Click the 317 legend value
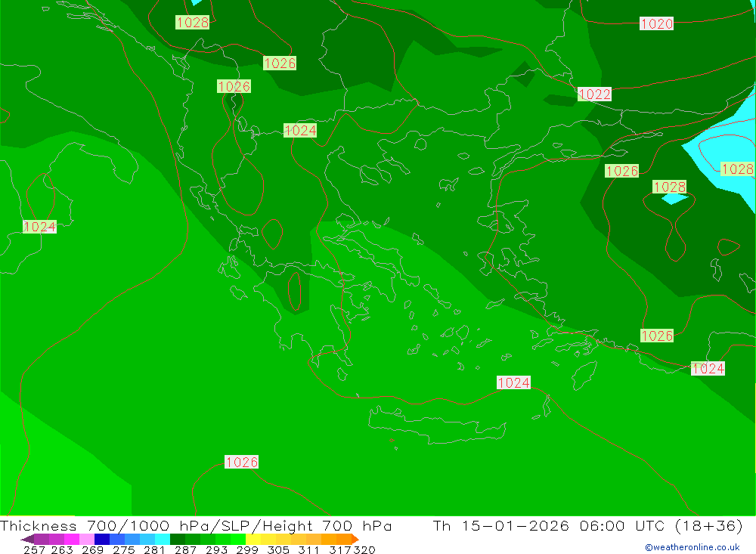The image size is (756, 554). click(340, 549)
